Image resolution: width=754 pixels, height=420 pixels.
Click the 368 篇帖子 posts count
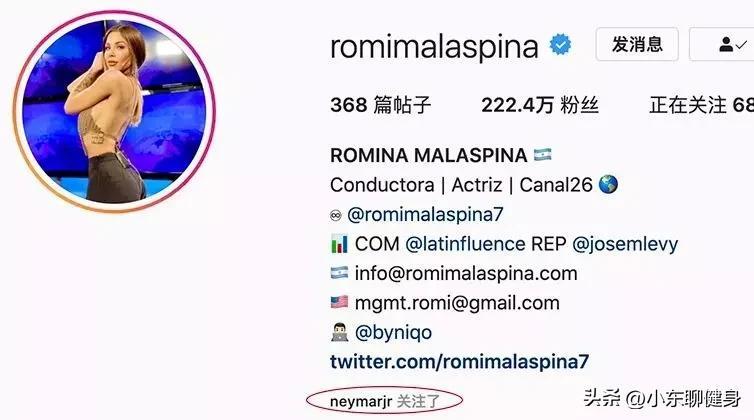click(x=380, y=105)
